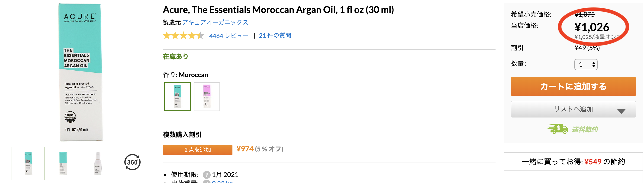Screen dimensions: 644x183
Task: Click the help icon beside 使用期限
Action: (x=206, y=174)
